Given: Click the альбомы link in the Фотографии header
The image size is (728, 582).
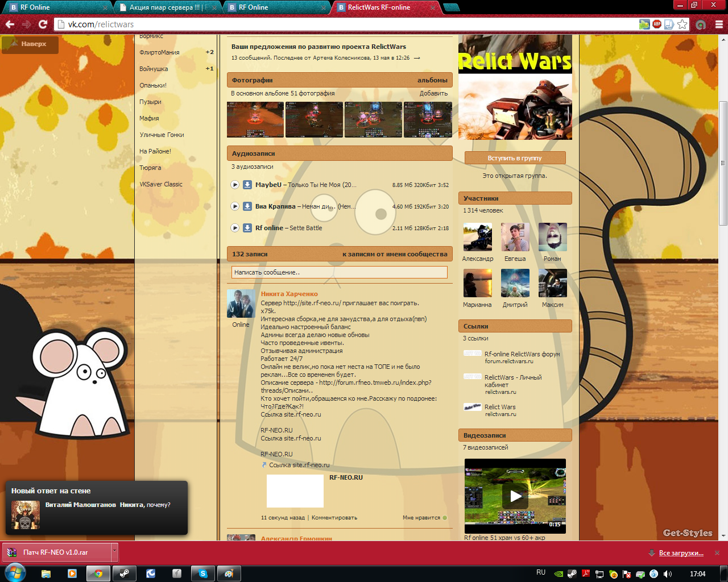Looking at the screenshot, I should click(432, 80).
